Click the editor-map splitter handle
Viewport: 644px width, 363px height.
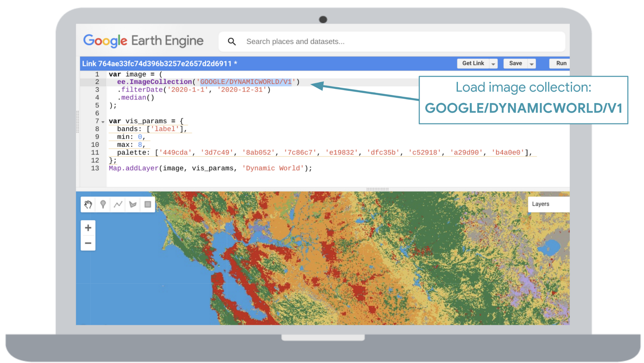377,189
